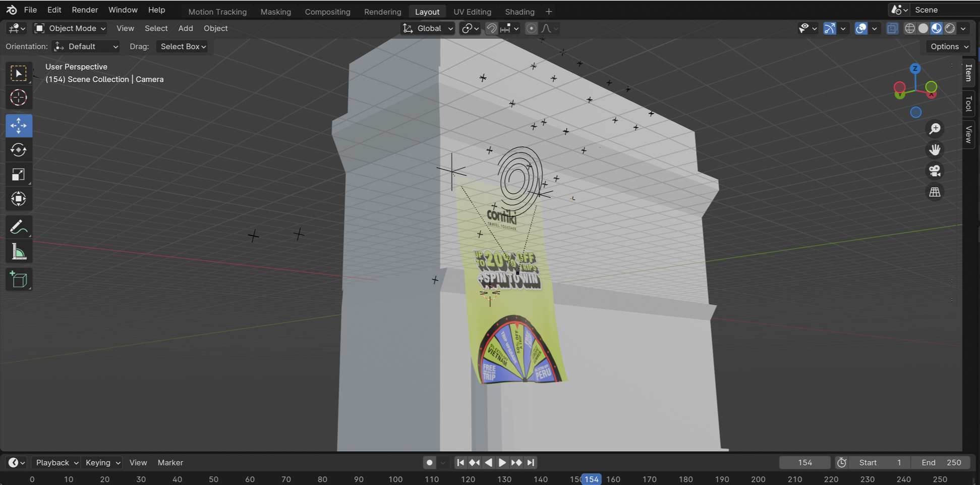
Task: Expand gizmo settings dropdown arrow
Action: (x=843, y=28)
